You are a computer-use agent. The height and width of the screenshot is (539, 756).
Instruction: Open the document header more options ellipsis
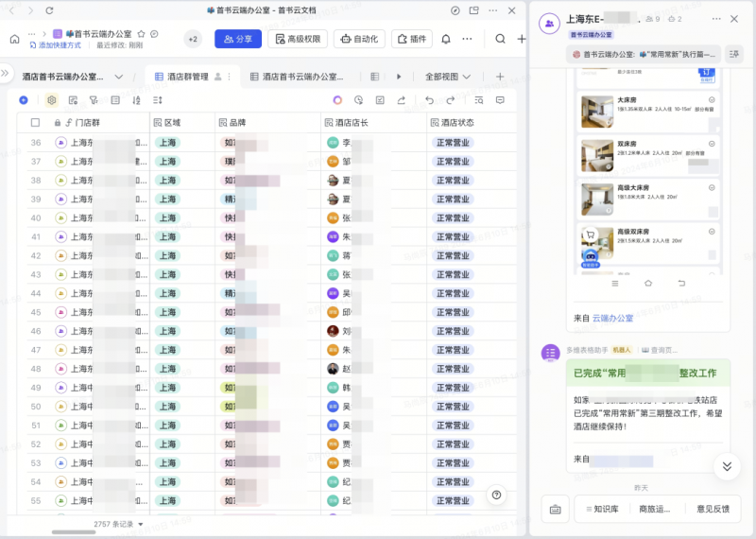467,39
